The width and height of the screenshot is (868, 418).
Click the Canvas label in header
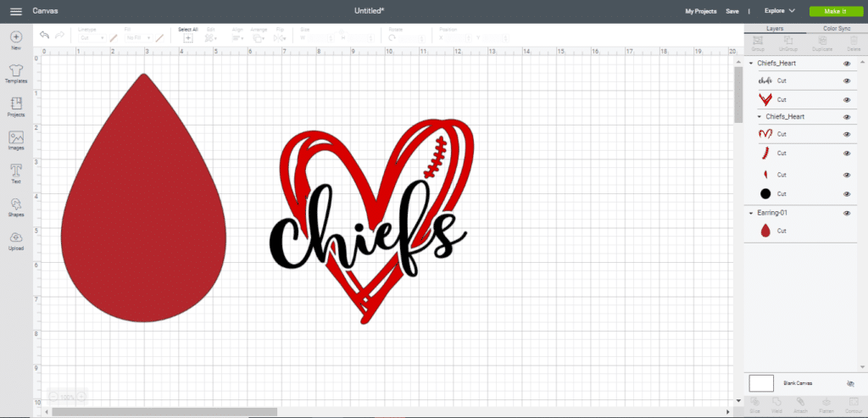(46, 10)
